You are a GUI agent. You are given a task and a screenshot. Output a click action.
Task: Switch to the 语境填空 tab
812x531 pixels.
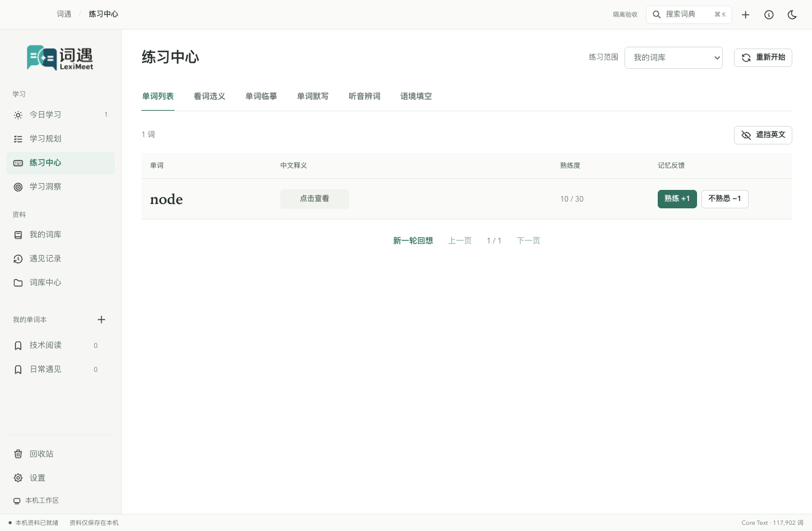(x=416, y=96)
